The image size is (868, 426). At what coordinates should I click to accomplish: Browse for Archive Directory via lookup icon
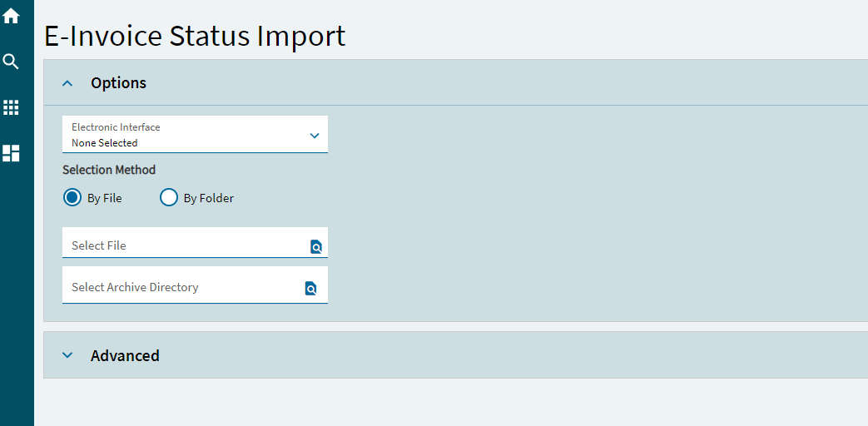[311, 288]
